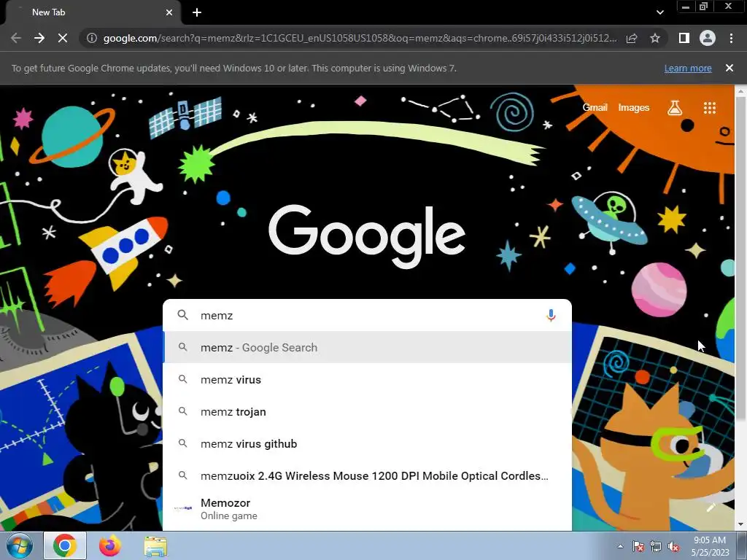Open Gmail link
This screenshot has height=560, width=747.
click(x=595, y=108)
